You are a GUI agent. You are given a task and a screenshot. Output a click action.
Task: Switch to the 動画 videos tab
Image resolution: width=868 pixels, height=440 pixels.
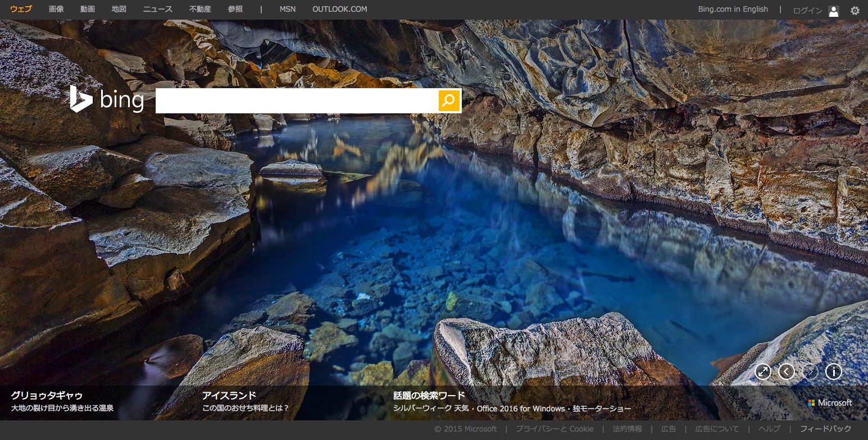click(x=88, y=9)
